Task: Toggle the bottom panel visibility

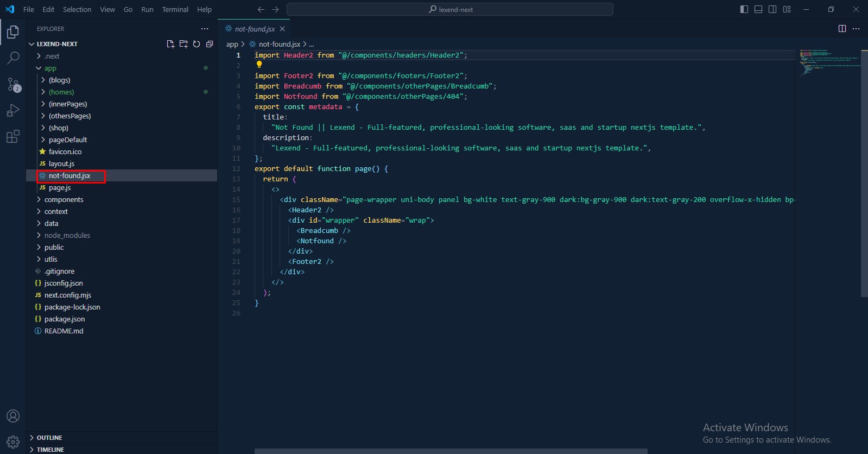Action: (758, 9)
